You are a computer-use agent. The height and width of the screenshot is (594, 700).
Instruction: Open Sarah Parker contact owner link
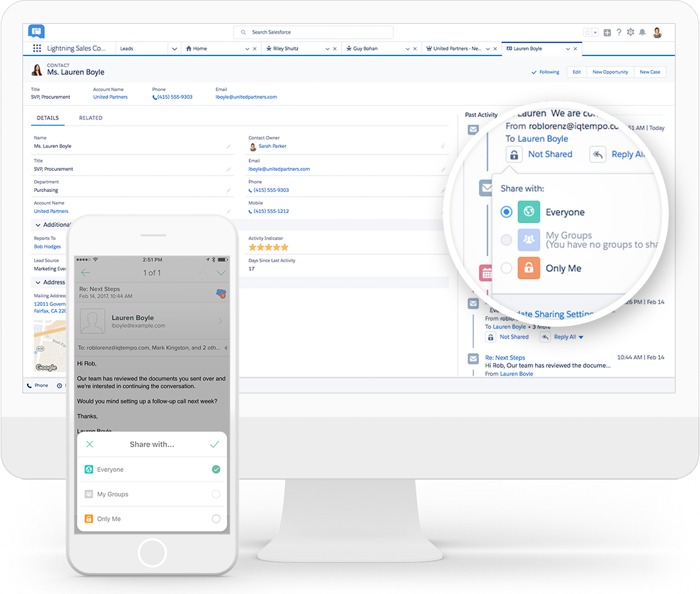(272, 146)
